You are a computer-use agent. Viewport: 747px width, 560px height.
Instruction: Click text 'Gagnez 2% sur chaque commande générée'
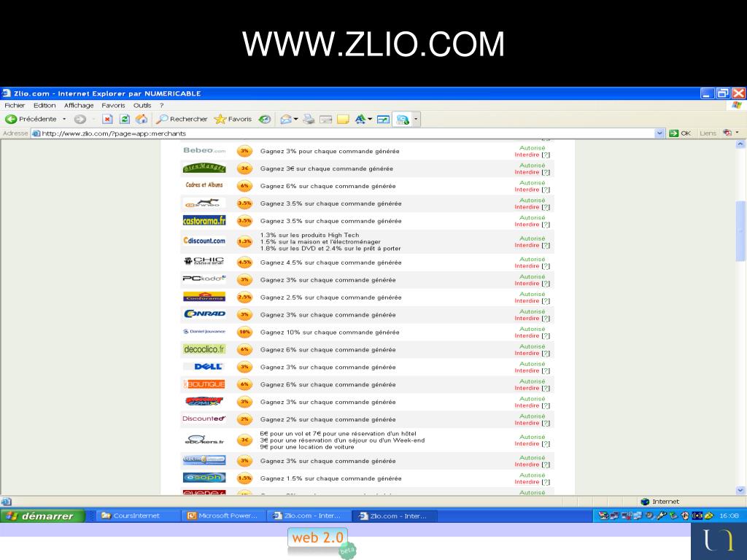click(328, 419)
